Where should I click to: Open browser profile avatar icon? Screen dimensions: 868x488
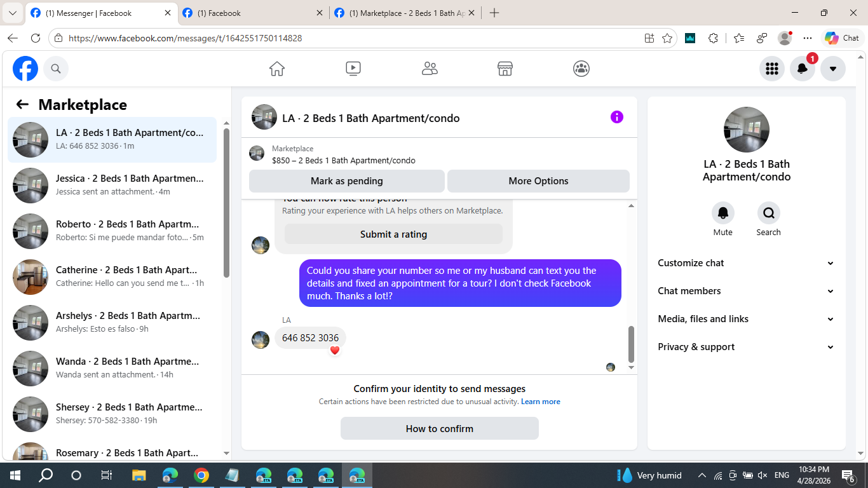[785, 38]
